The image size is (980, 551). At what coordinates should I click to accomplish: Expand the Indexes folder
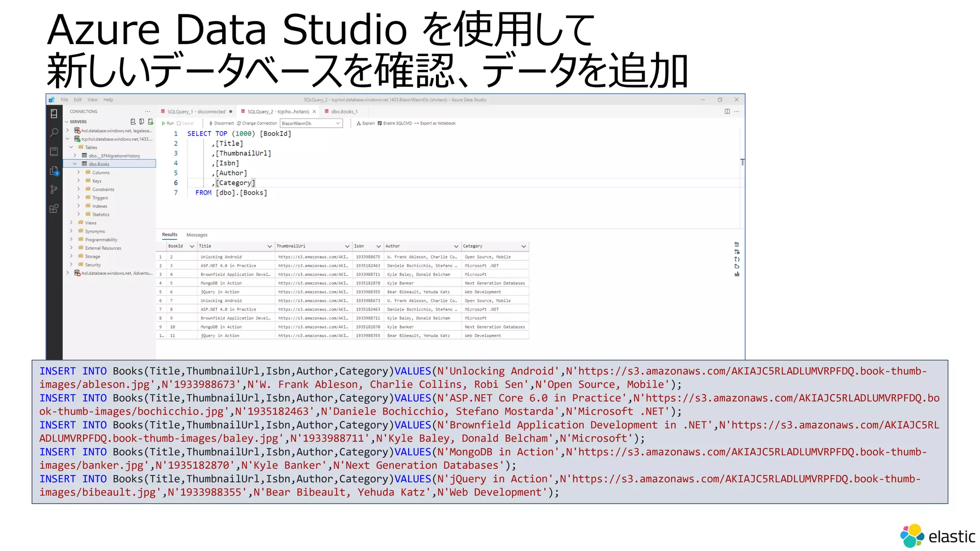pyautogui.click(x=79, y=206)
